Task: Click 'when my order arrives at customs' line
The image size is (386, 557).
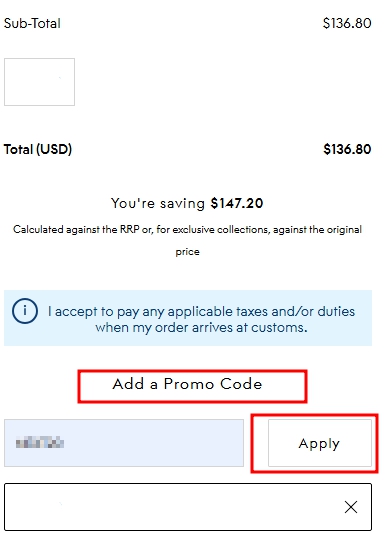Action: 201,328
